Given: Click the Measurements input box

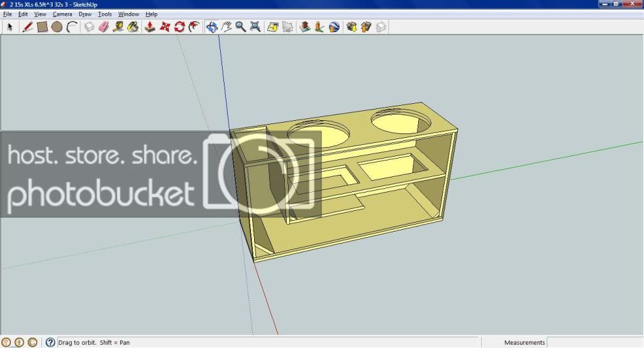Looking at the screenshot, I should (595, 342).
